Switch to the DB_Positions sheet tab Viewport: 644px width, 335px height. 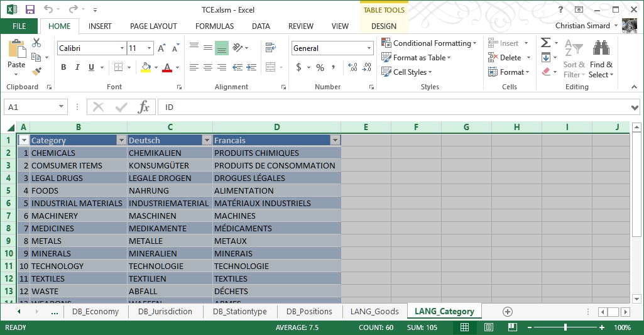pos(309,312)
